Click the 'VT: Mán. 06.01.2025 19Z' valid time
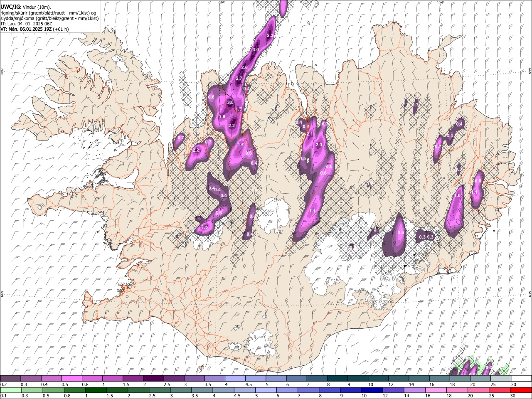Viewport: 532px width, 399px height. click(26, 29)
